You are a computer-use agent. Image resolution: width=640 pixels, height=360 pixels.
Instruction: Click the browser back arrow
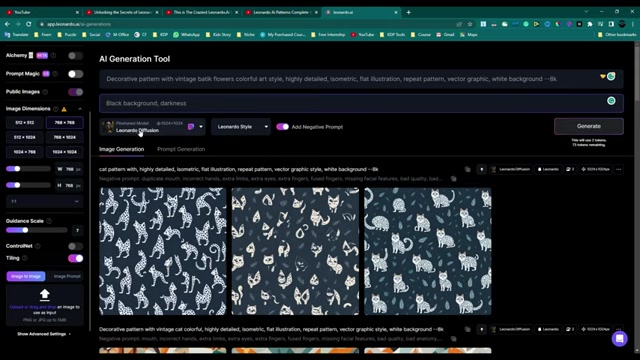(x=7, y=24)
